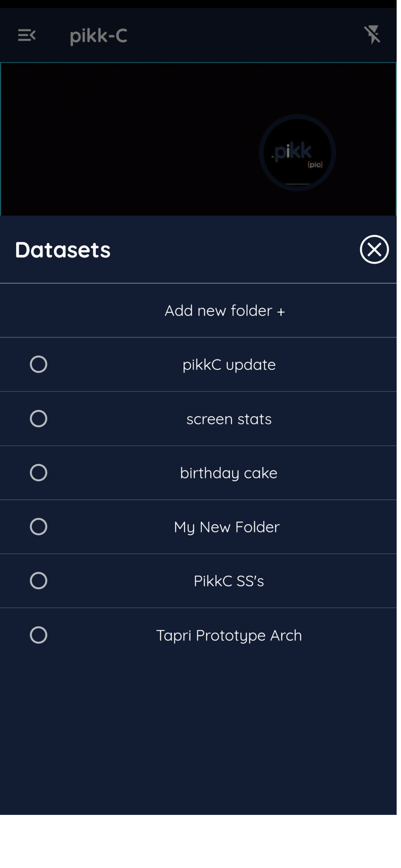401x868 pixels.
Task: Select the Tapri Prototype Arch radio button
Action: (x=39, y=642)
